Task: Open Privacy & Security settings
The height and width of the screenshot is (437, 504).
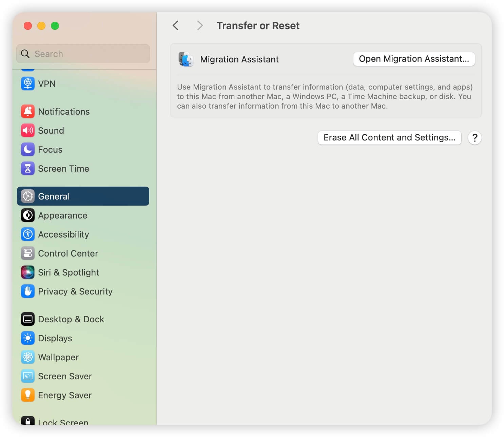Action: click(x=83, y=291)
